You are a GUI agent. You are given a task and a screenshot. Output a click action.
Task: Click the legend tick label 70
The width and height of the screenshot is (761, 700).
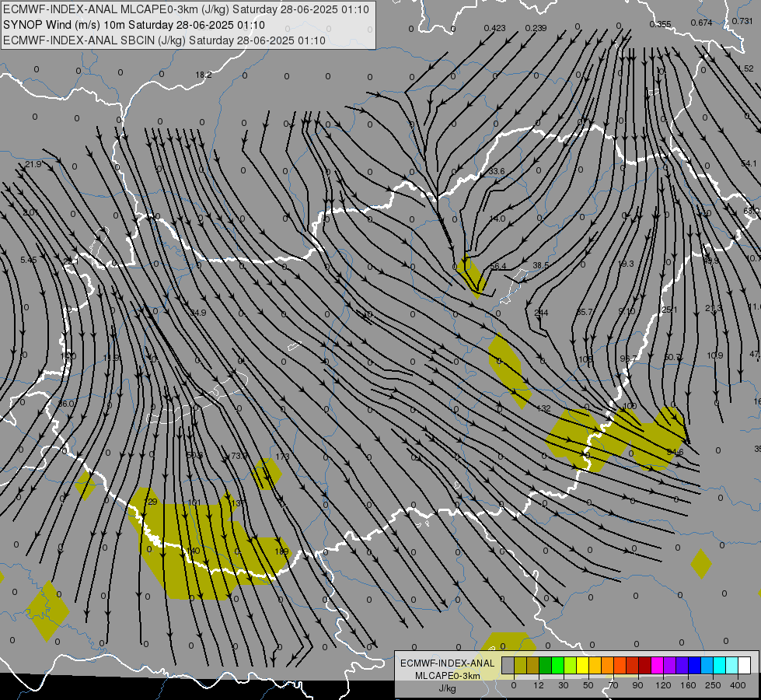[x=613, y=685]
